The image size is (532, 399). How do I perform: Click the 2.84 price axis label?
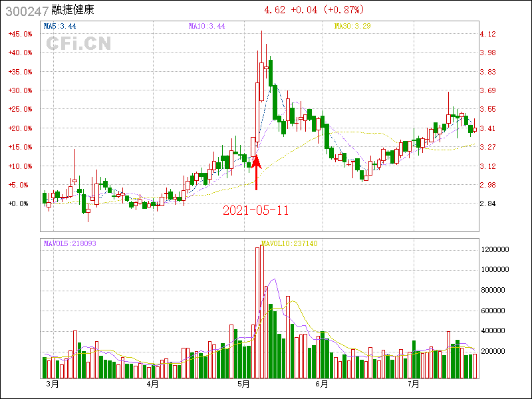coord(488,204)
